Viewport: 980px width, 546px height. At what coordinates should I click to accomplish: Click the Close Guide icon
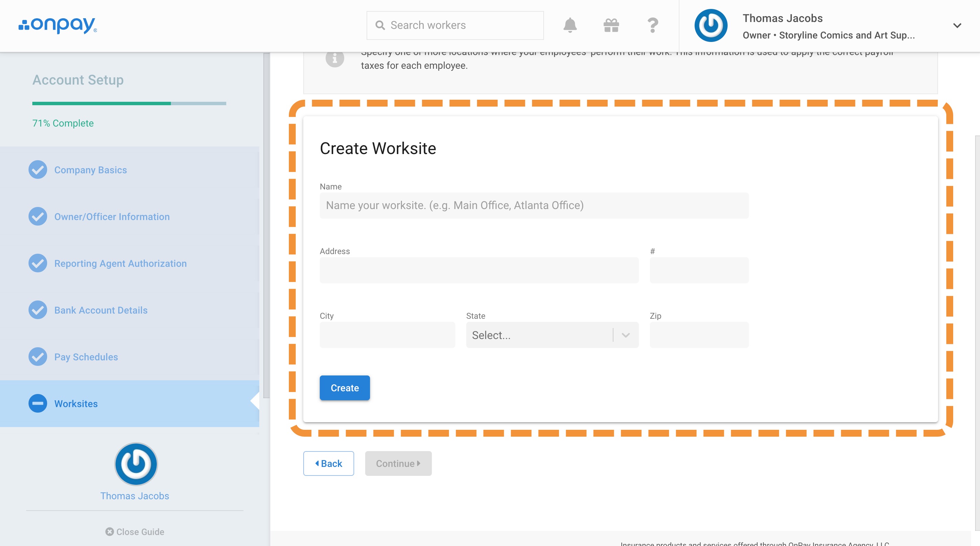pos(110,532)
